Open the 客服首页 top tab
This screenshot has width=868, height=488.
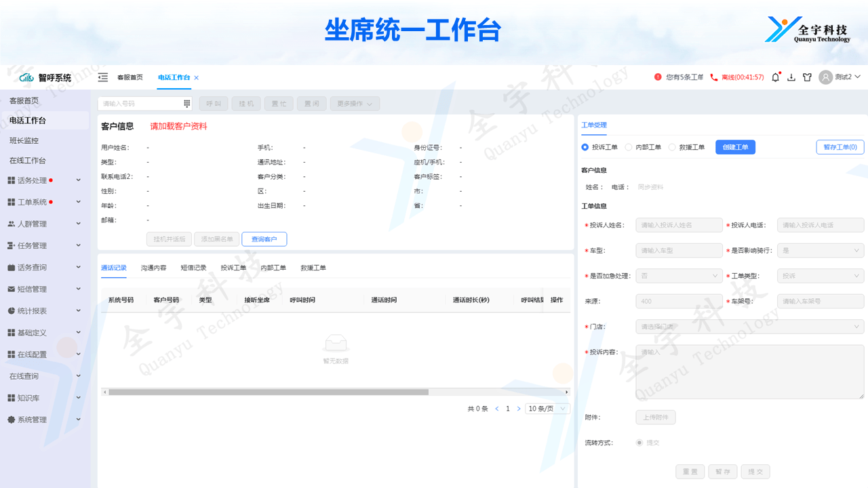coord(130,77)
